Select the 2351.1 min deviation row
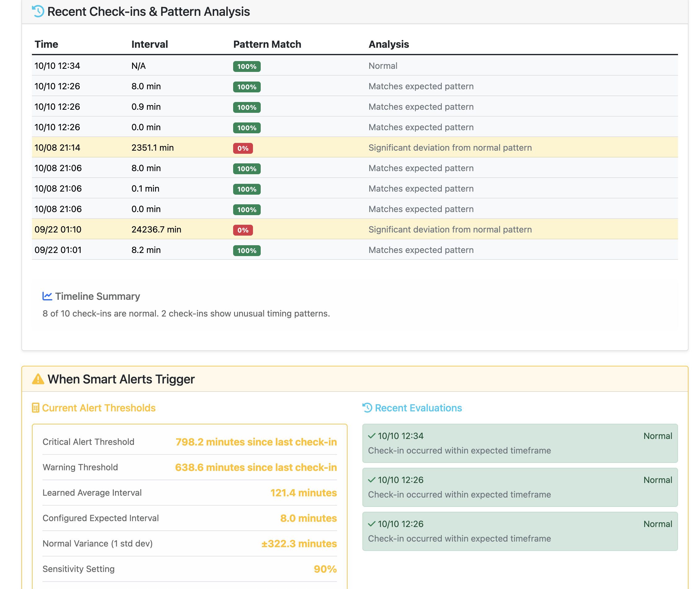 click(152, 148)
